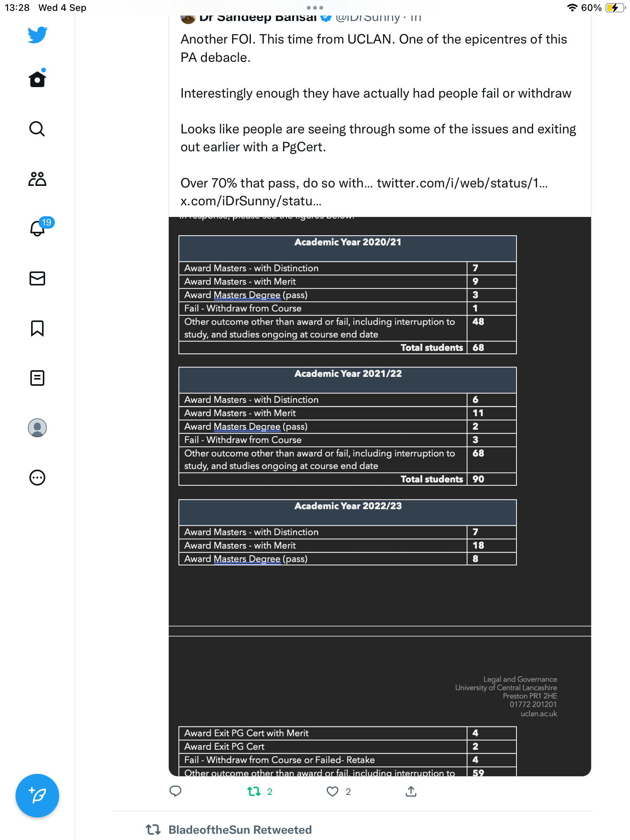Screen dimensions: 630x840
Task: Click the 'Another FOI. This time from UCLAN' text
Action: coord(374,48)
